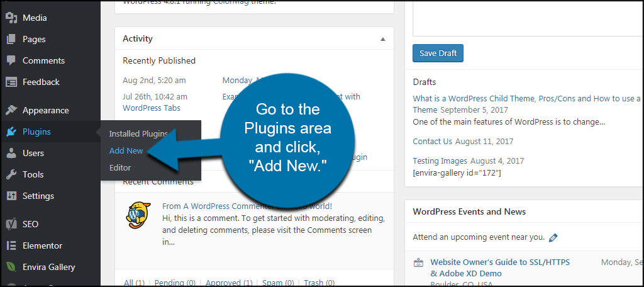Open the Envira Gallery menu
Viewport: 644px width, 287px height.
pyautogui.click(x=50, y=267)
